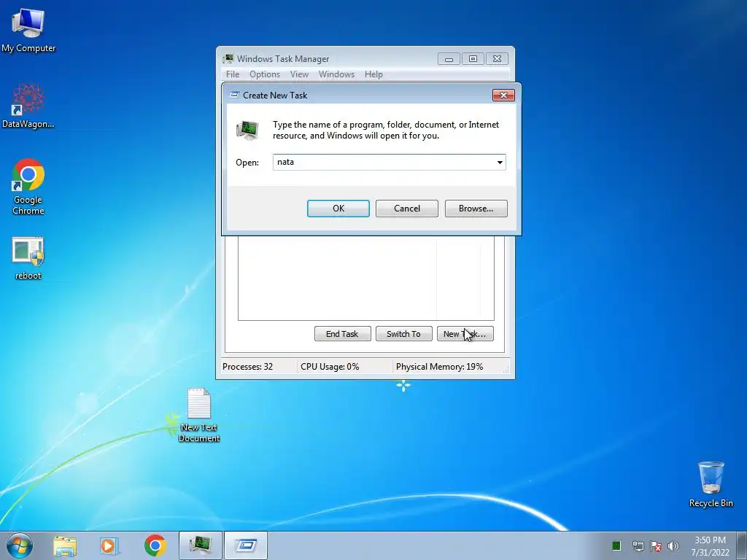747x560 pixels.
Task: Open Chrome from the taskbar
Action: coord(155,545)
